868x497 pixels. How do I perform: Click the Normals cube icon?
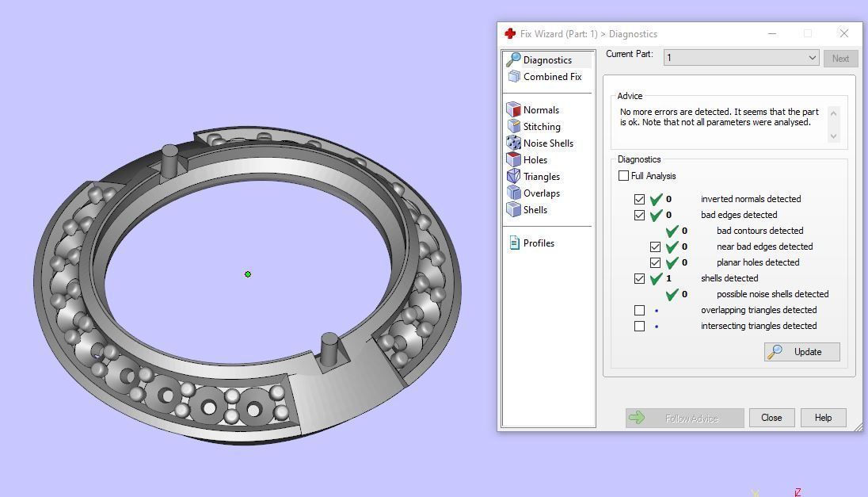pos(514,109)
